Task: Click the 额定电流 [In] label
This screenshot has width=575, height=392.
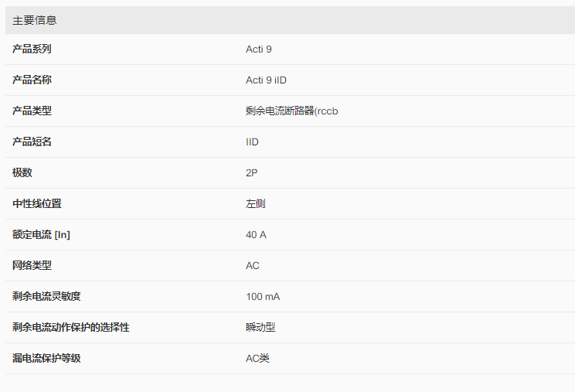Action: pos(41,235)
